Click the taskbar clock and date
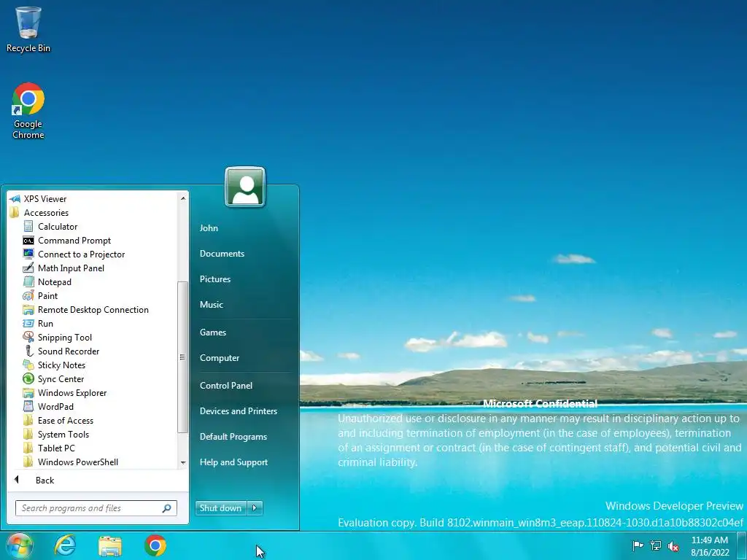 point(710,546)
